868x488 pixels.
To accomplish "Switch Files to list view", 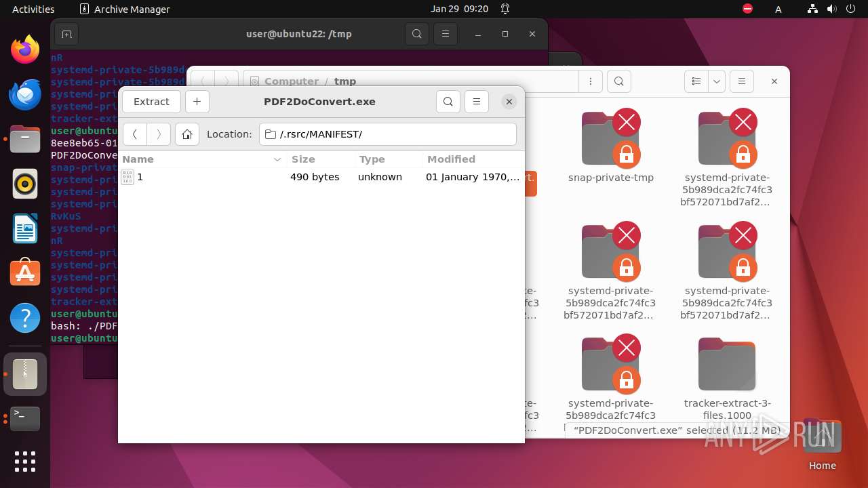I will point(696,81).
